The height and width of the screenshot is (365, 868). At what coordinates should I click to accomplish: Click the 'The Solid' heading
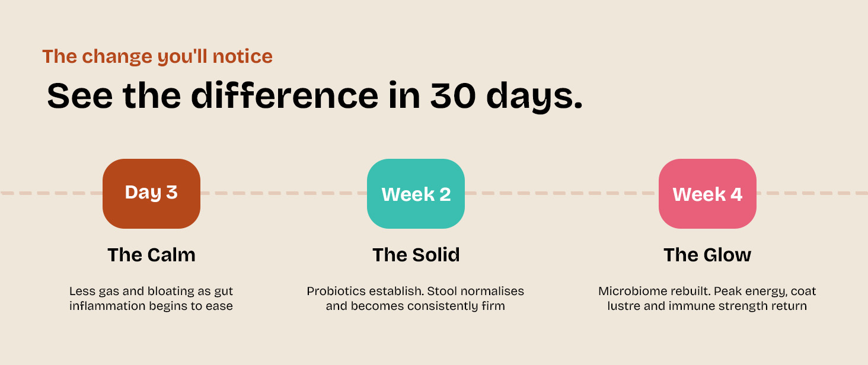(416, 255)
